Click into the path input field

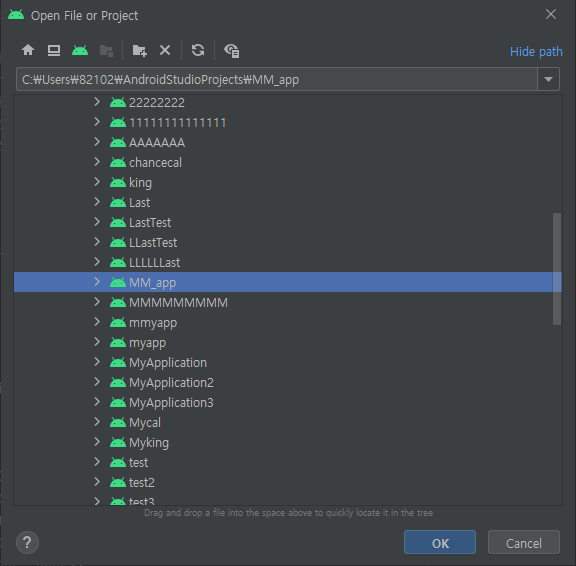point(277,79)
